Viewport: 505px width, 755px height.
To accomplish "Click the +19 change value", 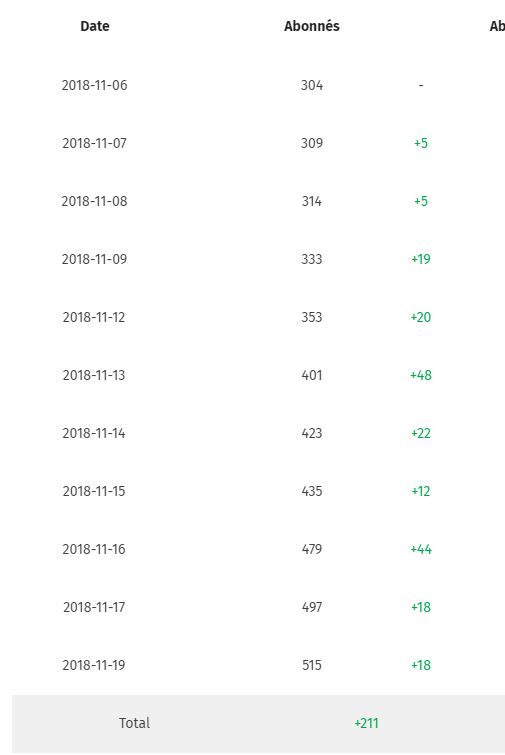I will point(421,259).
